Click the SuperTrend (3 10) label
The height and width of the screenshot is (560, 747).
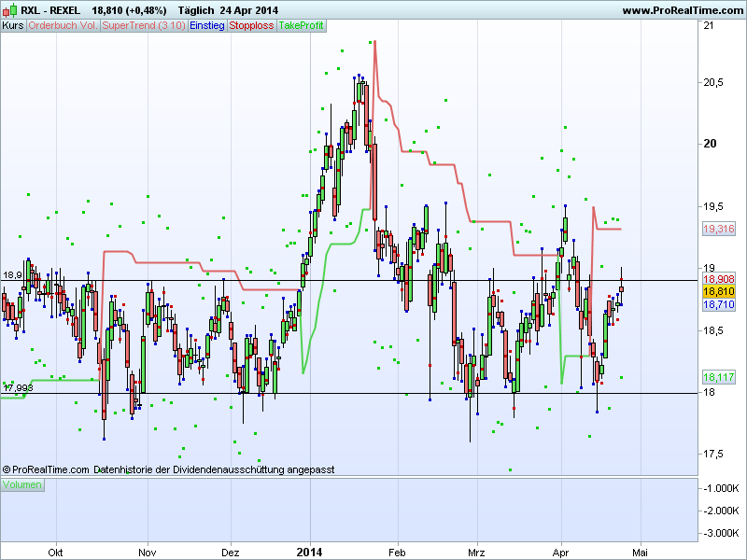click(x=143, y=25)
